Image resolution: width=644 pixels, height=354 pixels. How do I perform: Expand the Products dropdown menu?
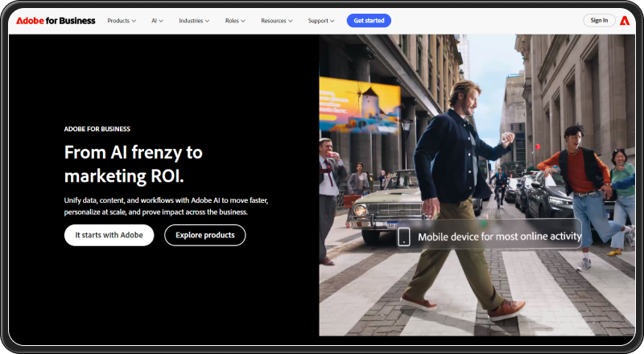point(122,20)
